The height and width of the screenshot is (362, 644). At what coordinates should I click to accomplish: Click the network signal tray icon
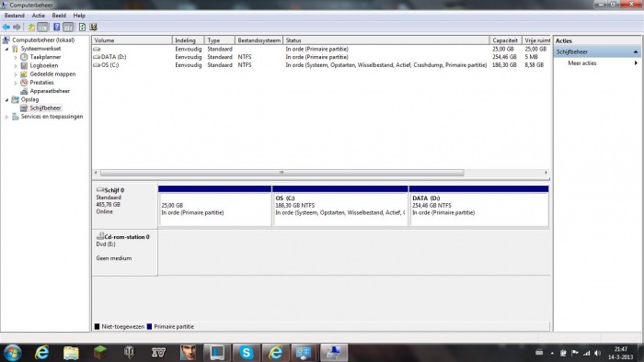587,353
